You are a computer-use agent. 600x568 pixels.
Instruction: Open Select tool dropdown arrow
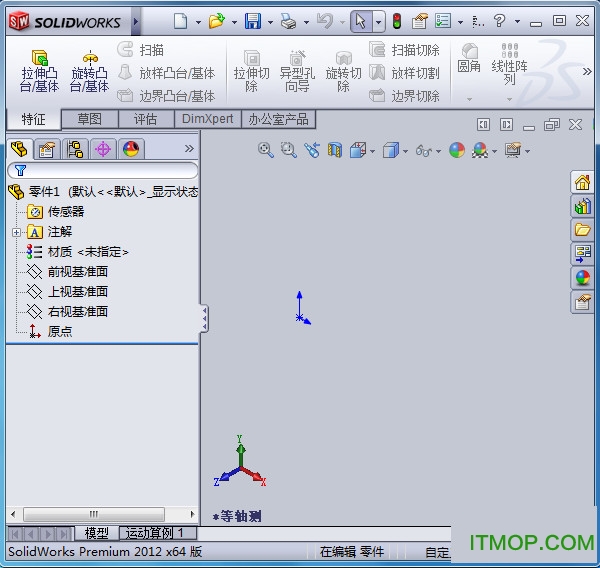[378, 22]
